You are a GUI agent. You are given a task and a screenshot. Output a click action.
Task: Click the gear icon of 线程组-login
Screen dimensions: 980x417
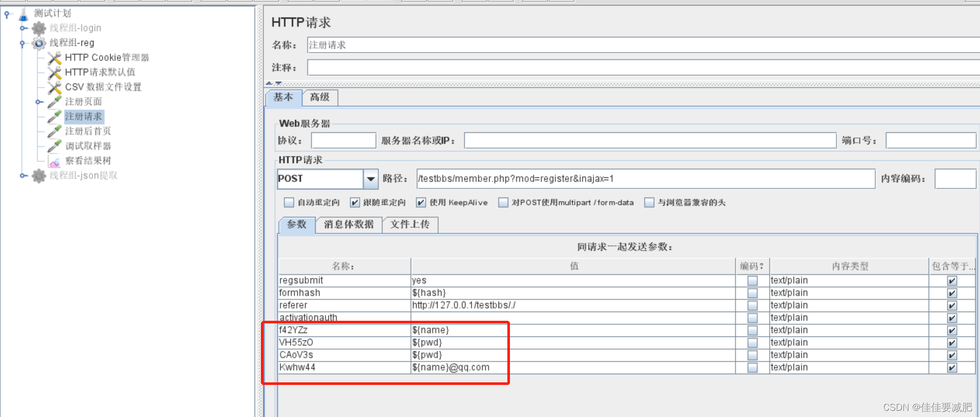[x=39, y=28]
